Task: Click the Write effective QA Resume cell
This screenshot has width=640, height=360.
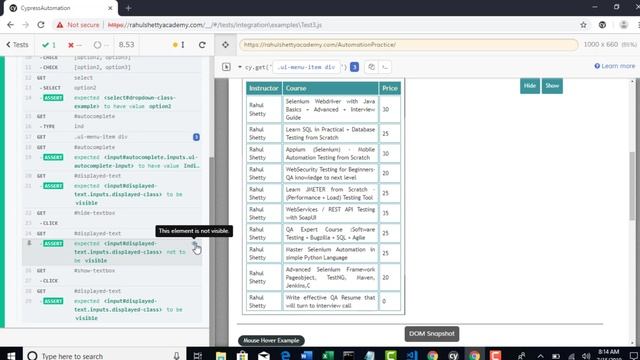Action: point(330,301)
